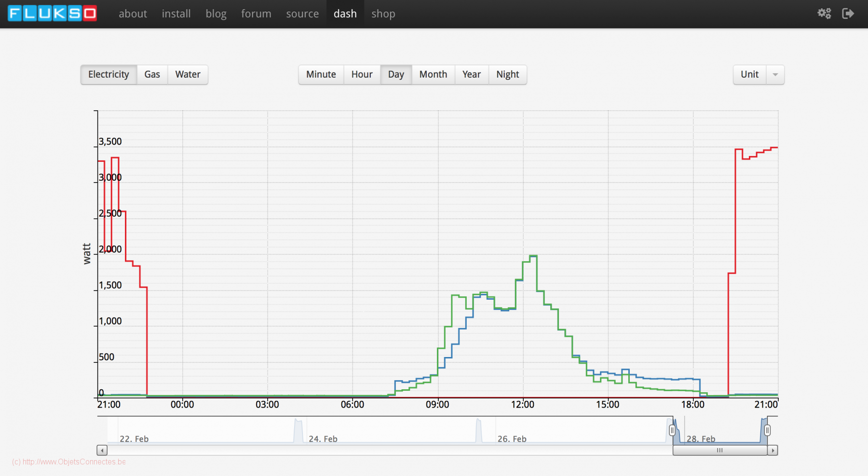Click the logout arrow icon
Image resolution: width=868 pixels, height=476 pixels.
(x=848, y=13)
